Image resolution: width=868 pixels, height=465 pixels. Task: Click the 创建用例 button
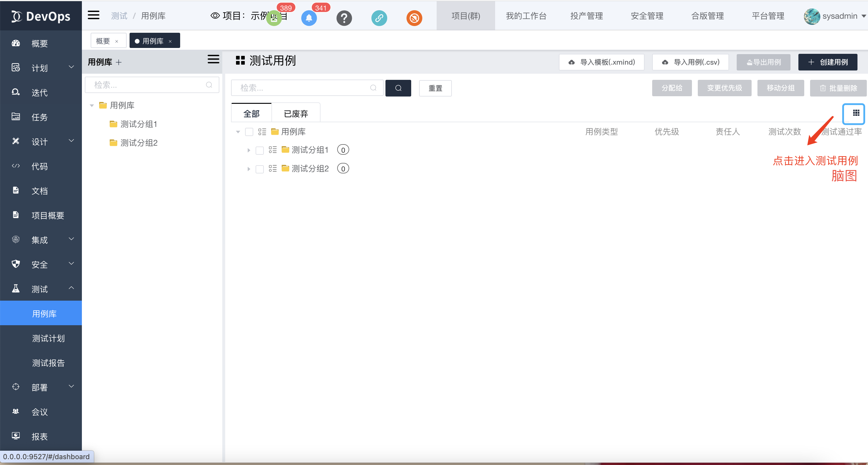[x=828, y=62]
